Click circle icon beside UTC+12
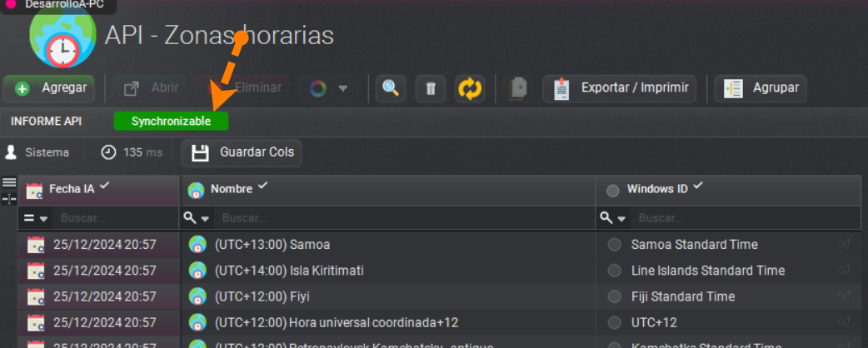 [614, 322]
